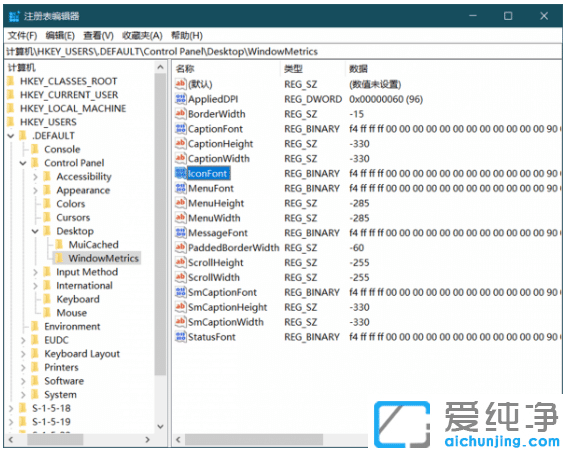Expand the Keyboard Layout key
Screen dimensions: 568x454
(23, 354)
